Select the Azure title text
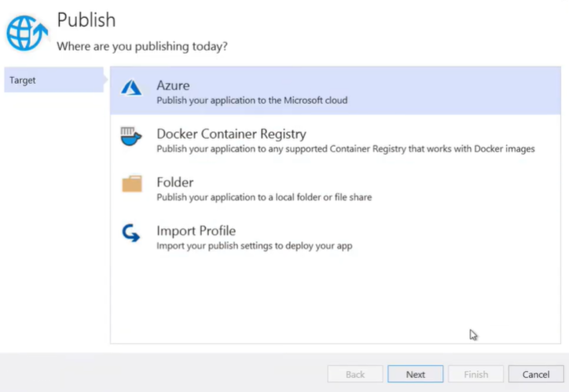The image size is (569, 392). pyautogui.click(x=173, y=86)
